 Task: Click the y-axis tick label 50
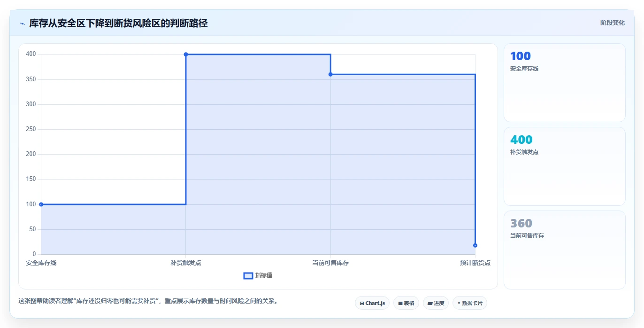(x=32, y=229)
